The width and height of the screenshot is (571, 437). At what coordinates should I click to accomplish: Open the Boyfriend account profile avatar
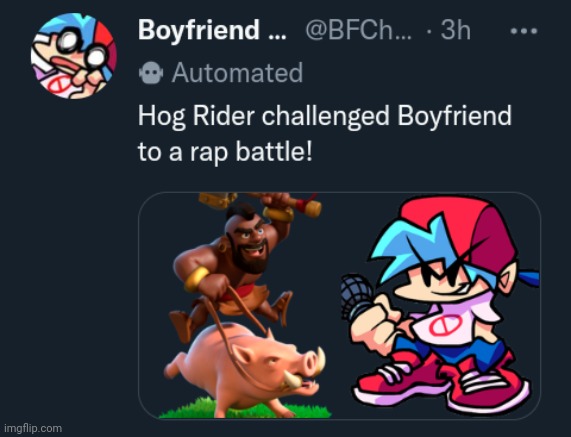tap(74, 56)
